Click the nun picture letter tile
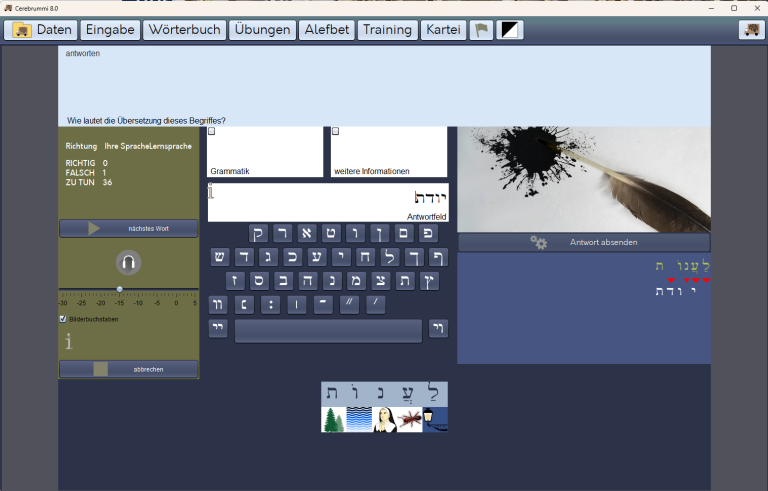 click(x=384, y=419)
